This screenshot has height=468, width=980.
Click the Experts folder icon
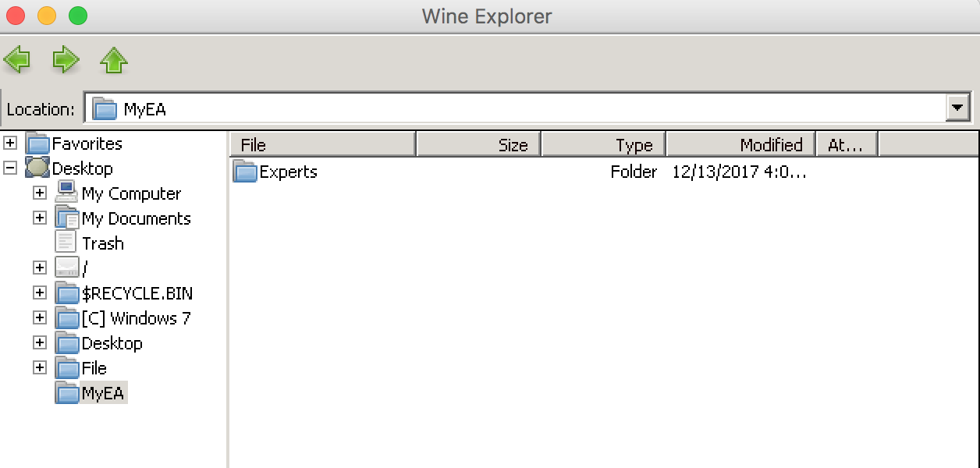point(246,172)
